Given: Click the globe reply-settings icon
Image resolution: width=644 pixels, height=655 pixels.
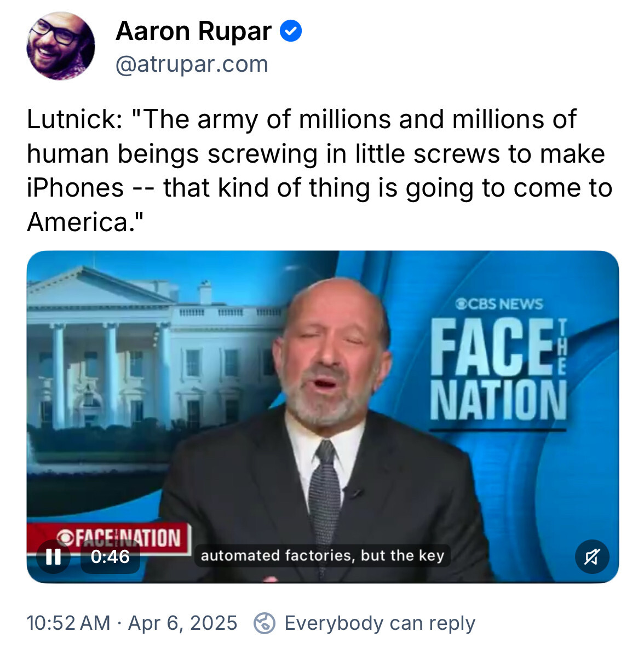Looking at the screenshot, I should coord(264,623).
